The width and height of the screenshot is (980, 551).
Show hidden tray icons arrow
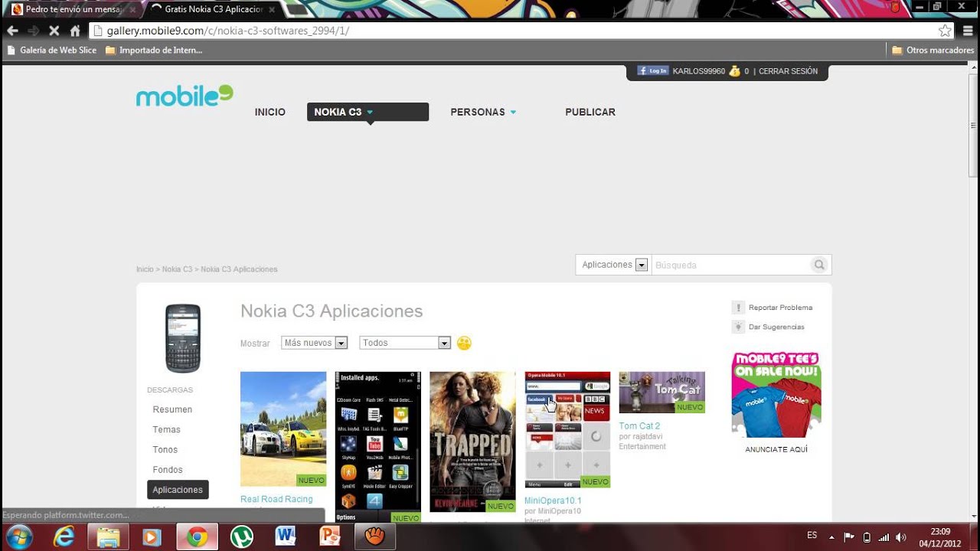(x=831, y=536)
